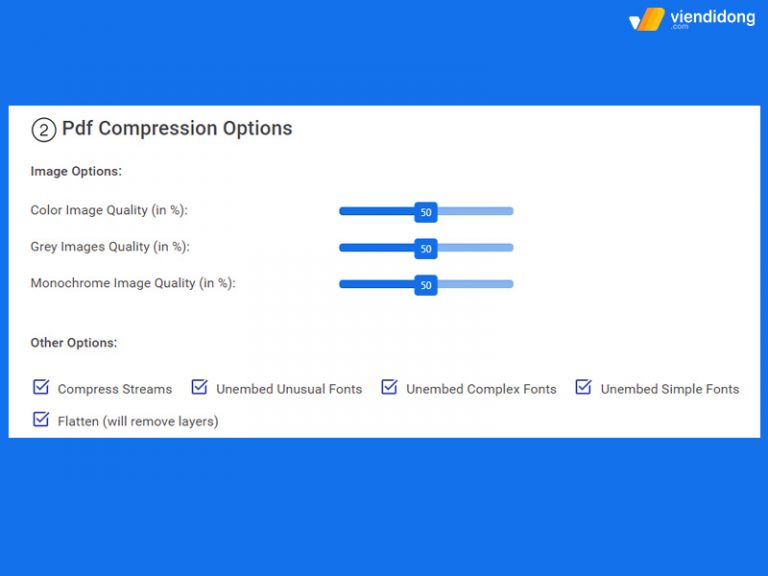This screenshot has width=768, height=576.
Task: Click the Monochrome Image Quality slider handle
Action: tap(426, 285)
